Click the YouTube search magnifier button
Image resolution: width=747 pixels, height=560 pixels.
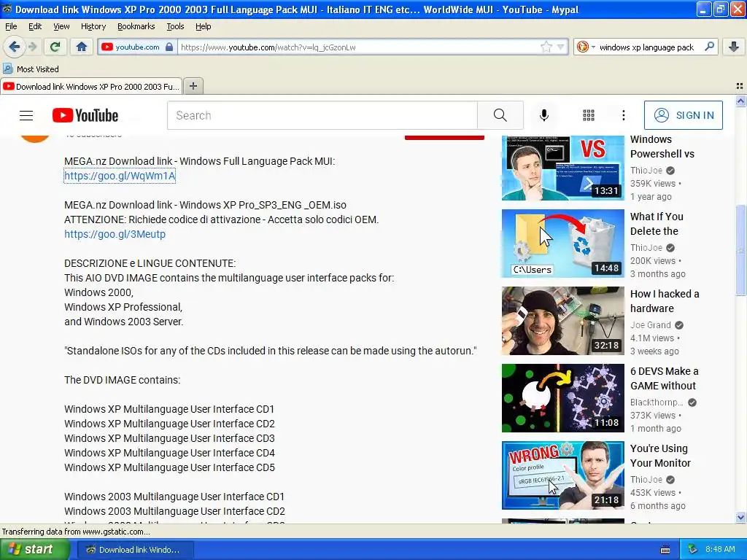tap(500, 115)
